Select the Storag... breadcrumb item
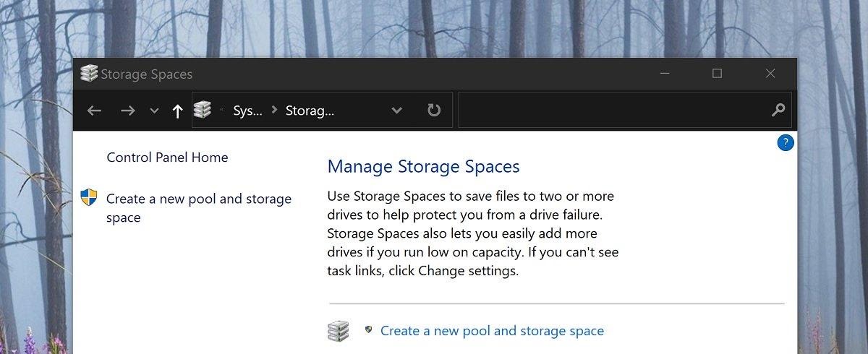This screenshot has width=868, height=354. (310, 111)
